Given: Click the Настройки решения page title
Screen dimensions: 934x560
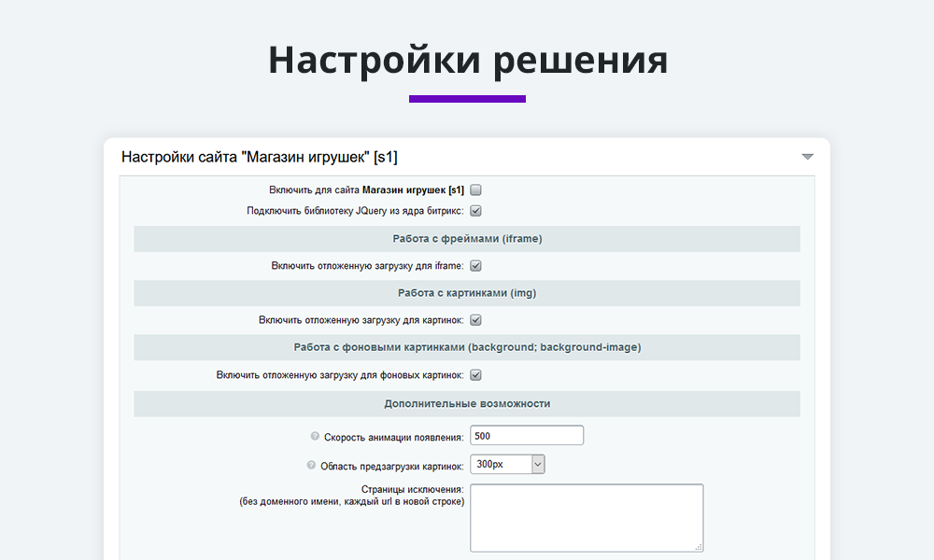Looking at the screenshot, I should (x=468, y=60).
